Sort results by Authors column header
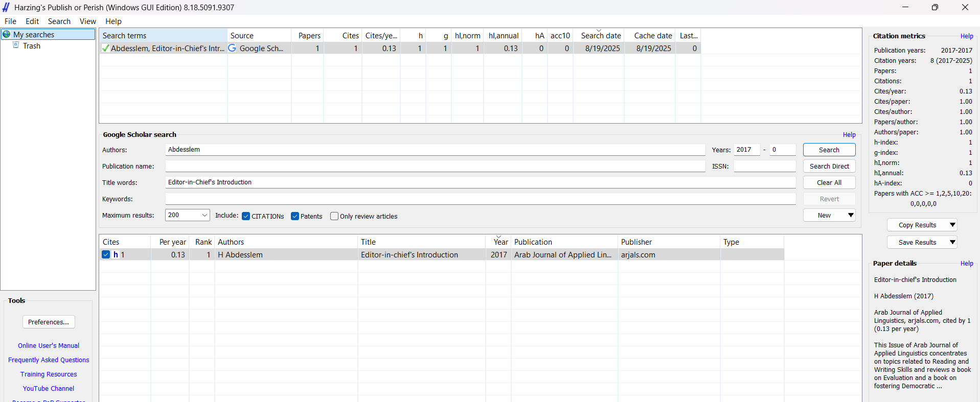The width and height of the screenshot is (980, 402). (286, 242)
